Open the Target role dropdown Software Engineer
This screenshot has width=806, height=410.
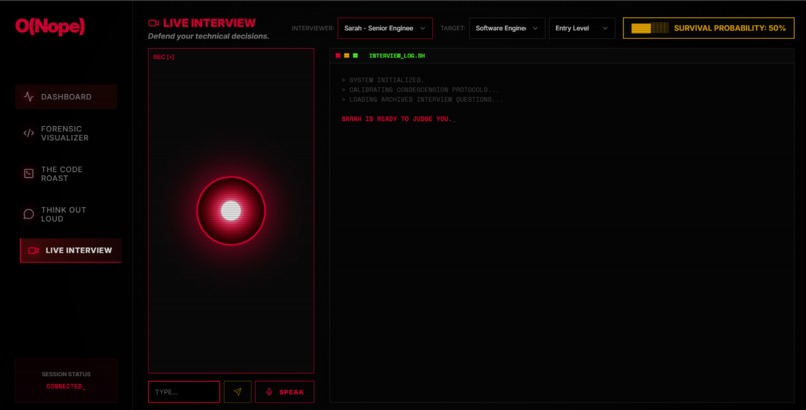tap(507, 28)
